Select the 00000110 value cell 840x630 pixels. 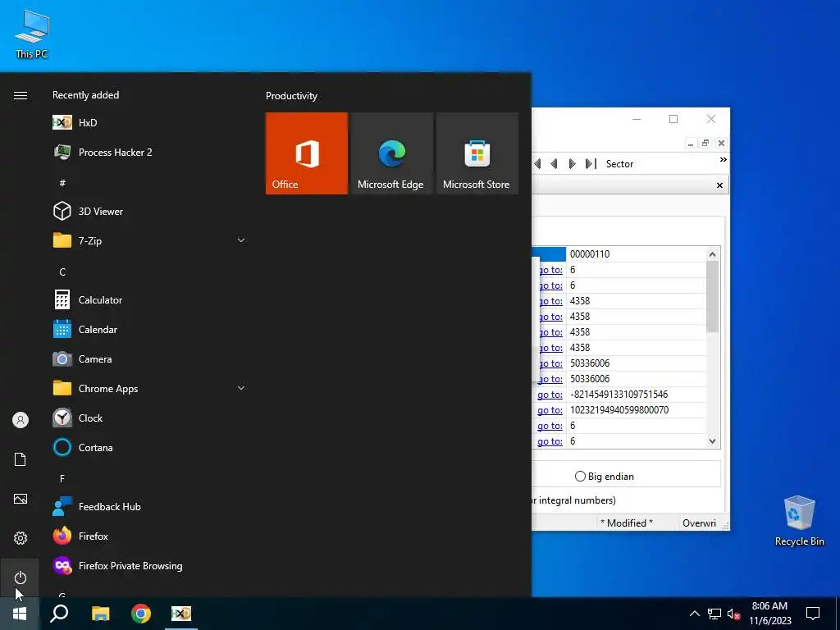[x=636, y=254]
